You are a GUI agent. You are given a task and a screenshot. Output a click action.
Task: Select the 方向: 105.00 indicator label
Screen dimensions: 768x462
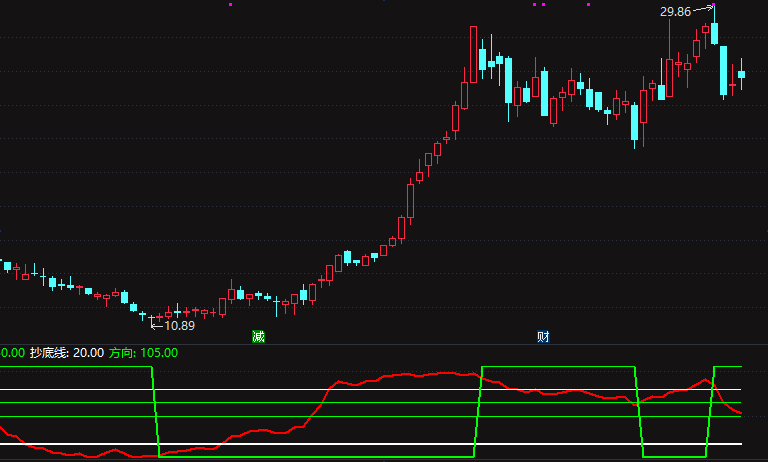pyautogui.click(x=143, y=353)
